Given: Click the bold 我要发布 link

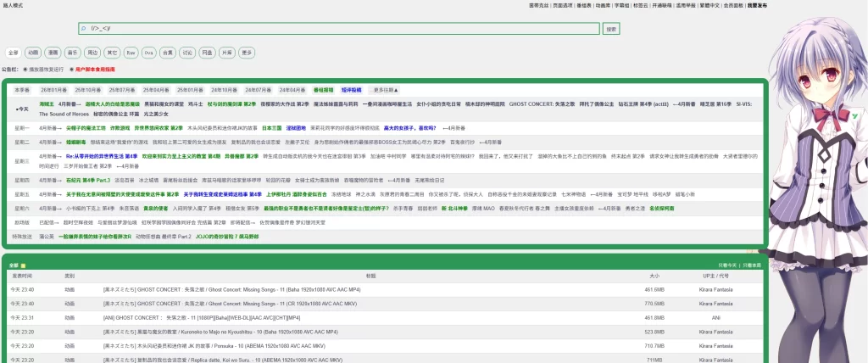Looking at the screenshot, I should pos(757,5).
